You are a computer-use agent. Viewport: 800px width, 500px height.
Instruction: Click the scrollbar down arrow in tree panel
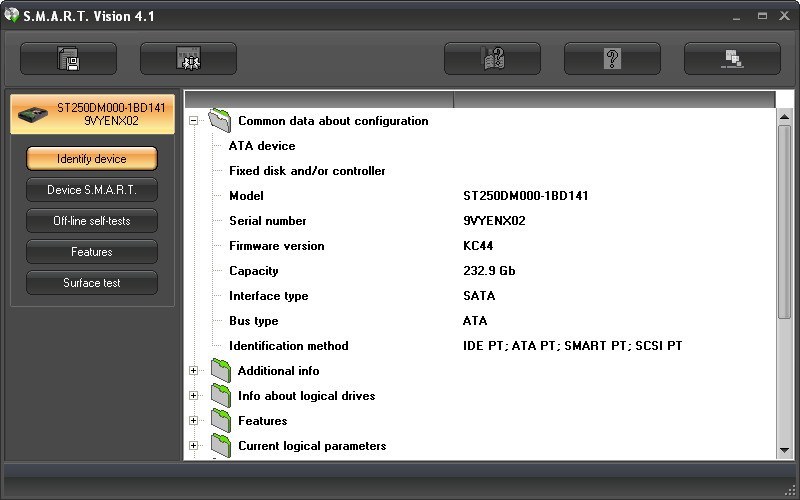click(784, 451)
